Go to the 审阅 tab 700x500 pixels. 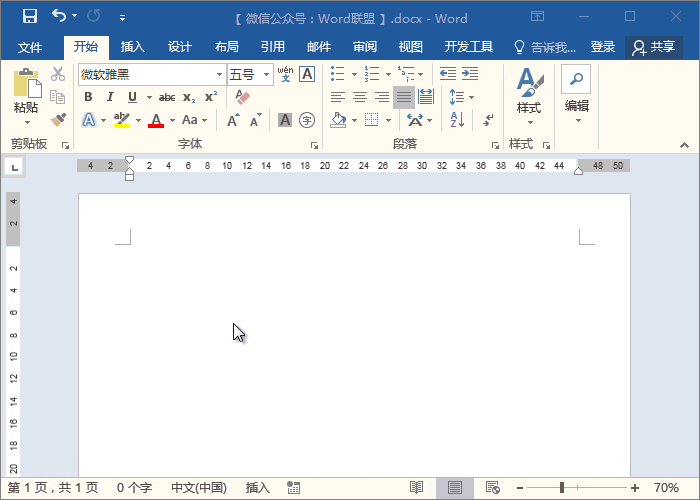click(365, 46)
